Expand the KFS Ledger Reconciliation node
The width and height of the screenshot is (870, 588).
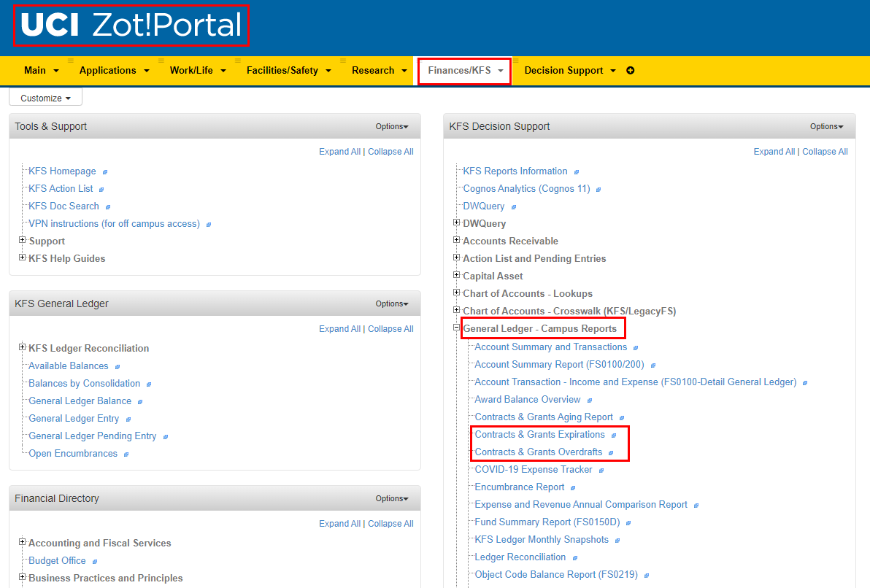(x=23, y=347)
